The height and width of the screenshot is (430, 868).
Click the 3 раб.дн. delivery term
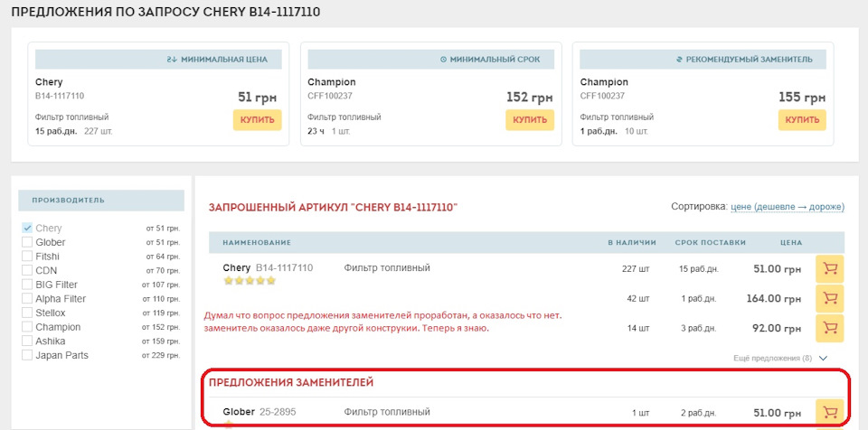point(699,328)
